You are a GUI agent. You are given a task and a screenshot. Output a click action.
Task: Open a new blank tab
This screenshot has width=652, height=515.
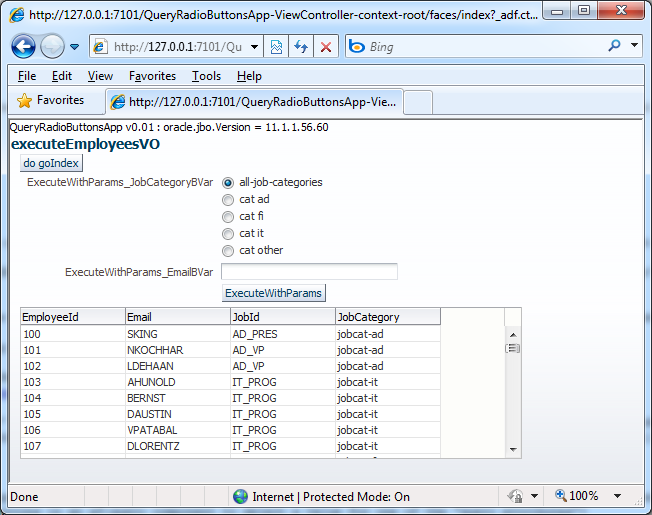(x=418, y=102)
